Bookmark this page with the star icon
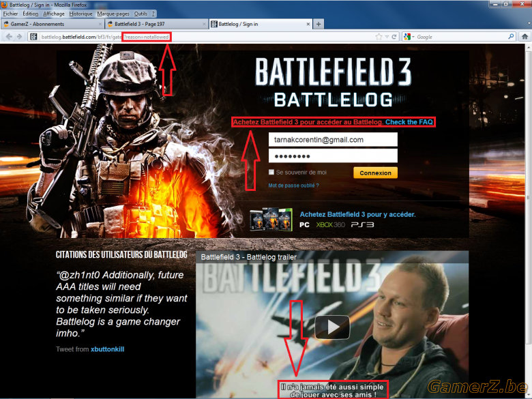532x399 pixels. [x=379, y=37]
